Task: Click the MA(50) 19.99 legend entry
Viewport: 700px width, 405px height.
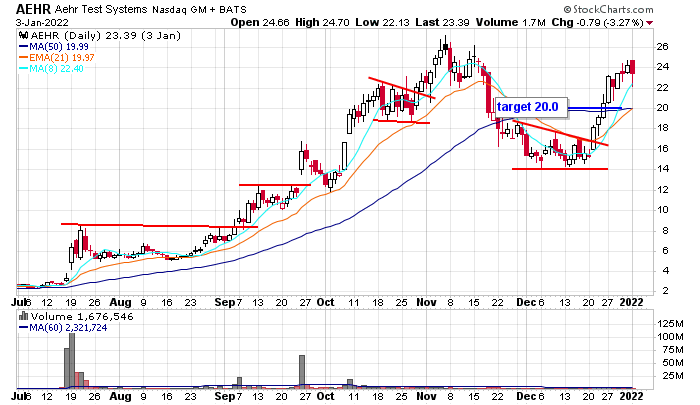Action: 54,46
